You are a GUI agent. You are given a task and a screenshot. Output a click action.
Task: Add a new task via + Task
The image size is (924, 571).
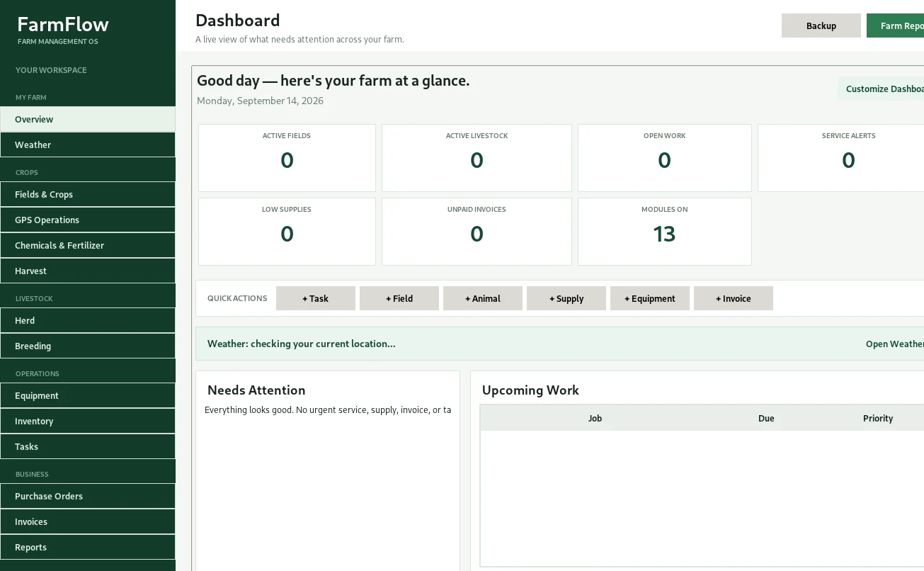point(316,298)
